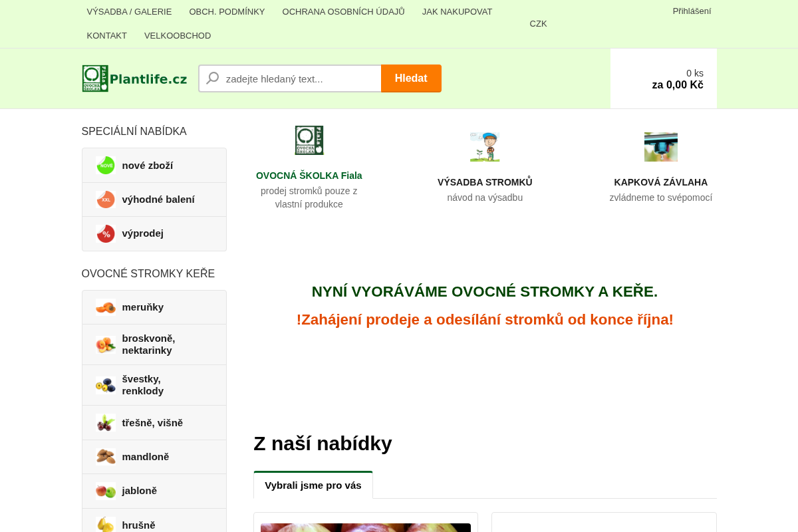Screen dimensions: 798x532
Task: Open 'OVOCNÁ ŠKOLKA Fiala' link
Action: pos(309,176)
